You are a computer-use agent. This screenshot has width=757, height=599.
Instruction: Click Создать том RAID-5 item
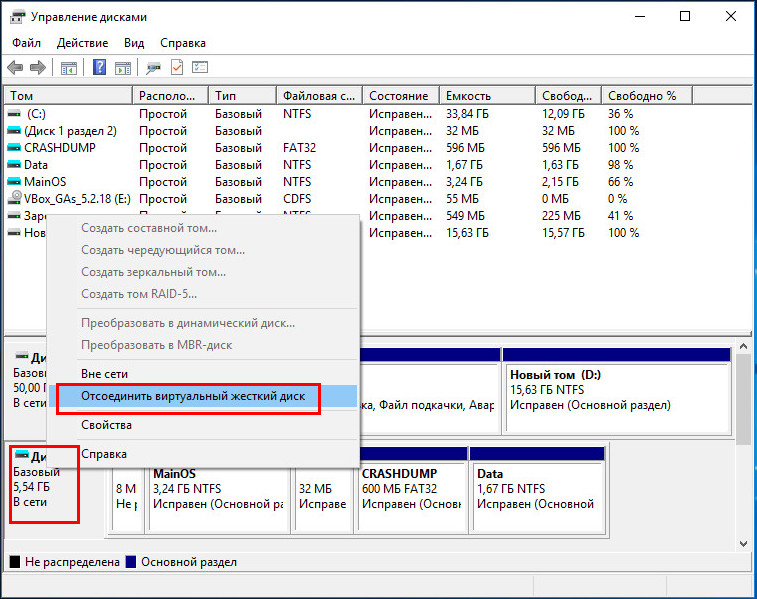(203, 294)
